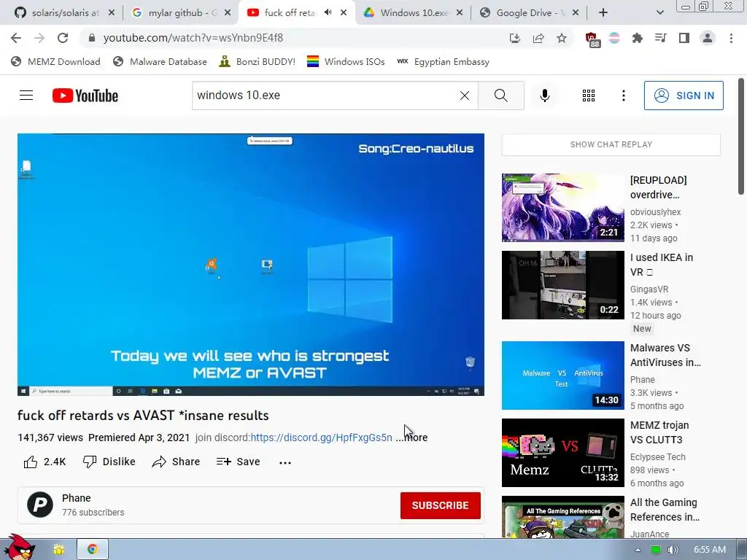Click the page vertical scrollbar
The width and height of the screenshot is (747, 560).
(x=741, y=137)
